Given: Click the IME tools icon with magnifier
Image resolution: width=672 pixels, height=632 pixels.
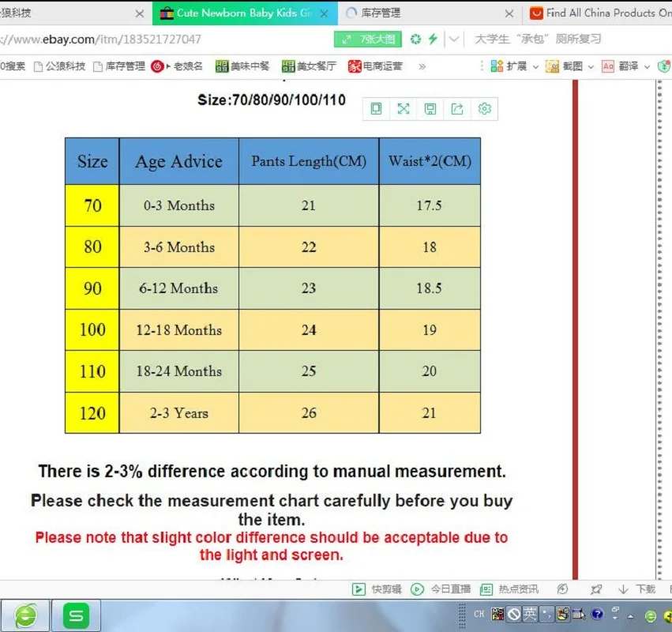Looking at the screenshot, I should pyautogui.click(x=563, y=614).
